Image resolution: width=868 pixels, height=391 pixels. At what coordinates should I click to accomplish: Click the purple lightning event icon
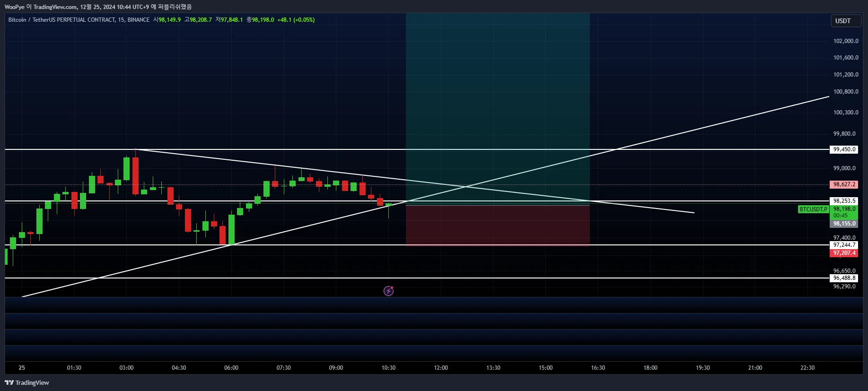388,291
